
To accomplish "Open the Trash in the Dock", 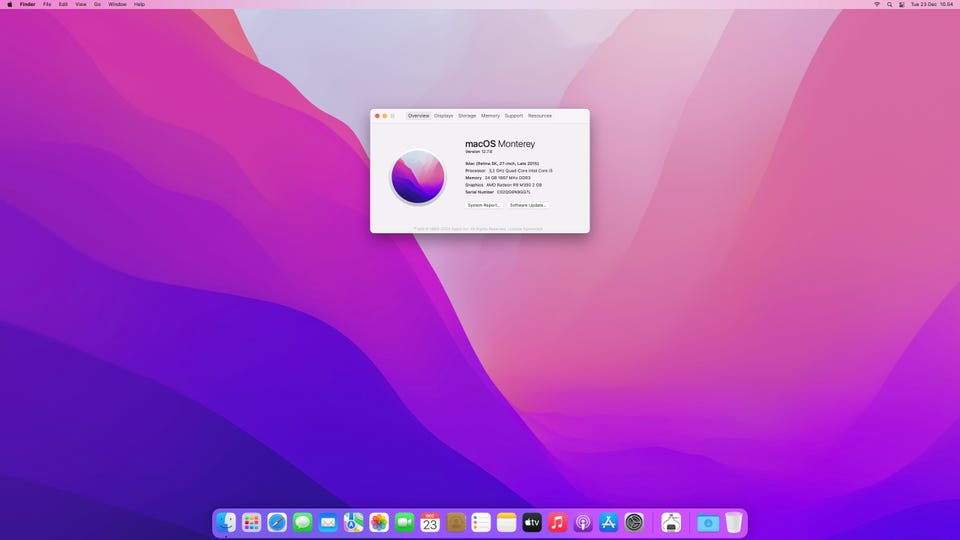I will click(x=734, y=522).
